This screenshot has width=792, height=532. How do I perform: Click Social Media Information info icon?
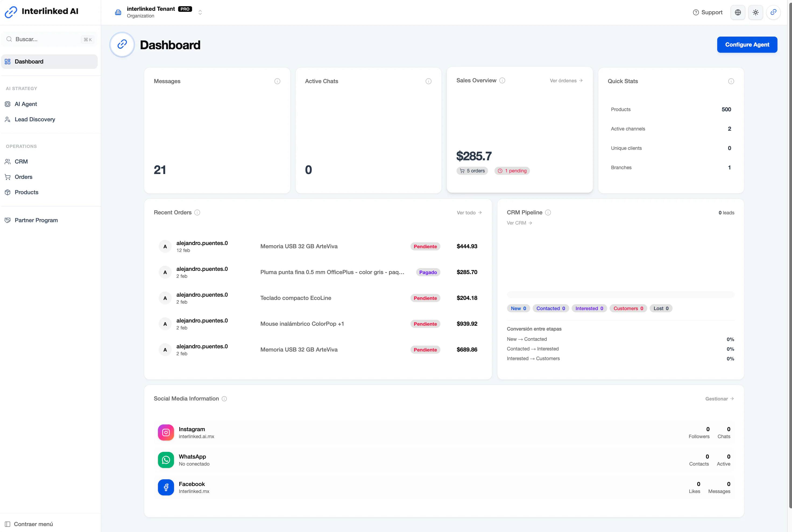[x=224, y=399]
